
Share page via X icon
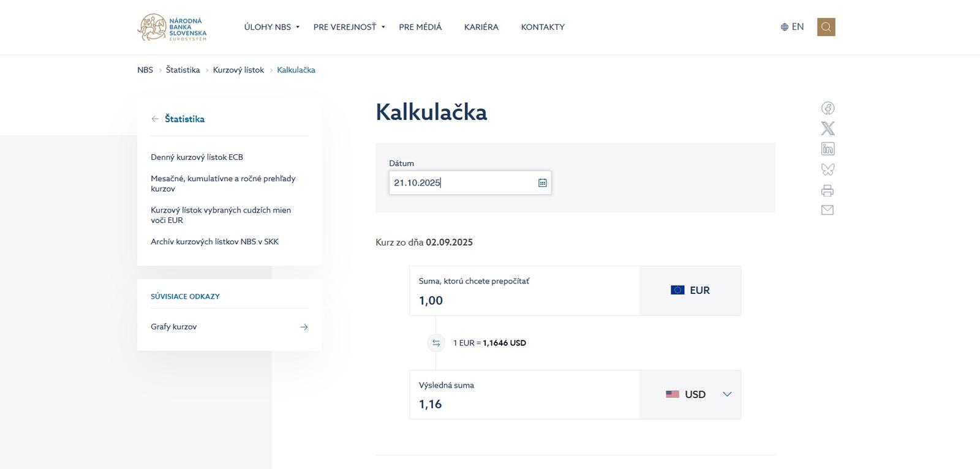click(x=827, y=129)
